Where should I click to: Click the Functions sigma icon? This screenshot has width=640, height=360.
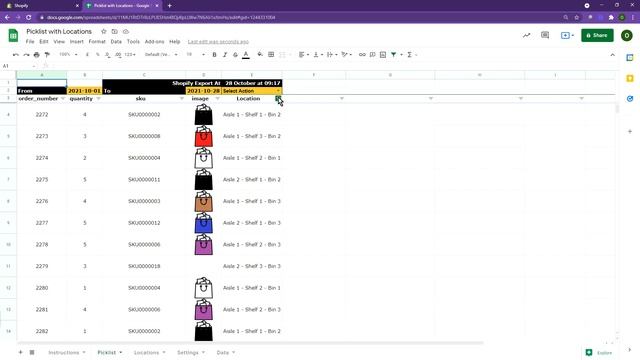409,55
